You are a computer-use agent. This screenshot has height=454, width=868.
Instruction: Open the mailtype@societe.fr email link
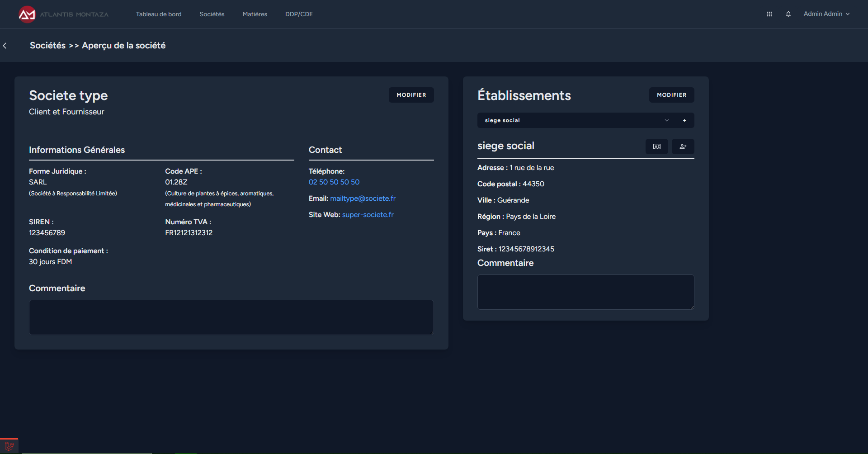[x=363, y=199]
